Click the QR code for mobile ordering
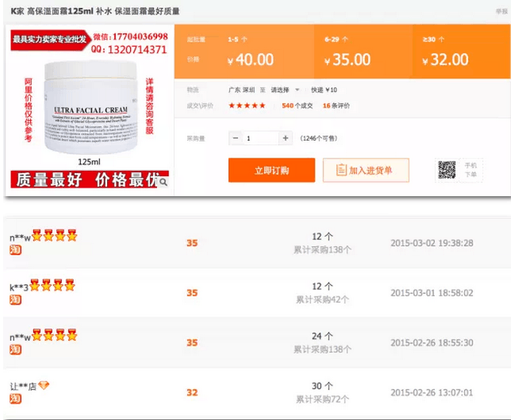 pos(446,170)
